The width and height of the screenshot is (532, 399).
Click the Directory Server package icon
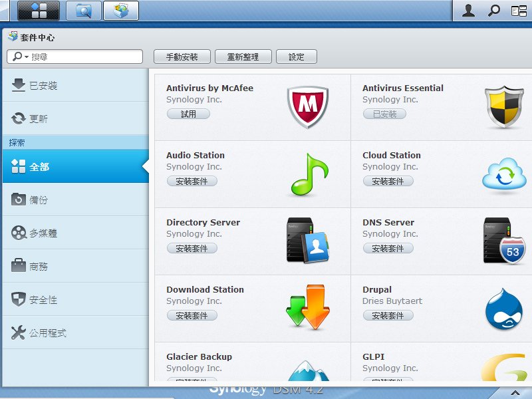pyautogui.click(x=307, y=240)
